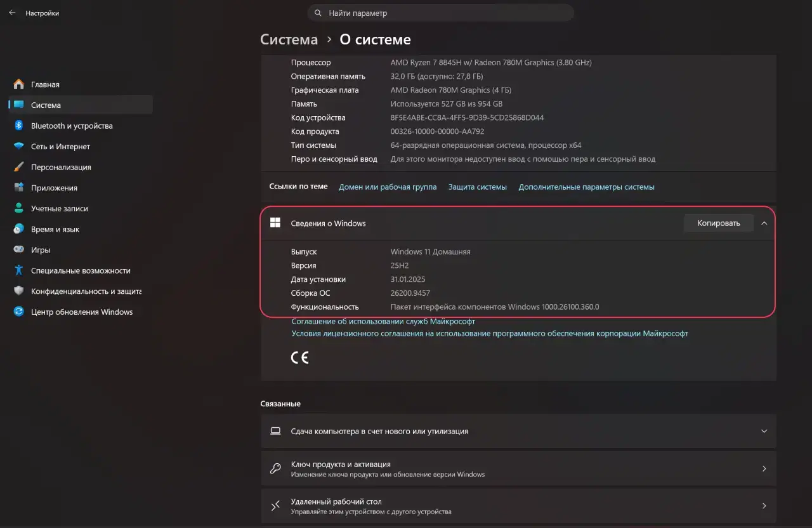Click Копировать button for Windows info
The width and height of the screenshot is (812, 528).
pyautogui.click(x=719, y=223)
